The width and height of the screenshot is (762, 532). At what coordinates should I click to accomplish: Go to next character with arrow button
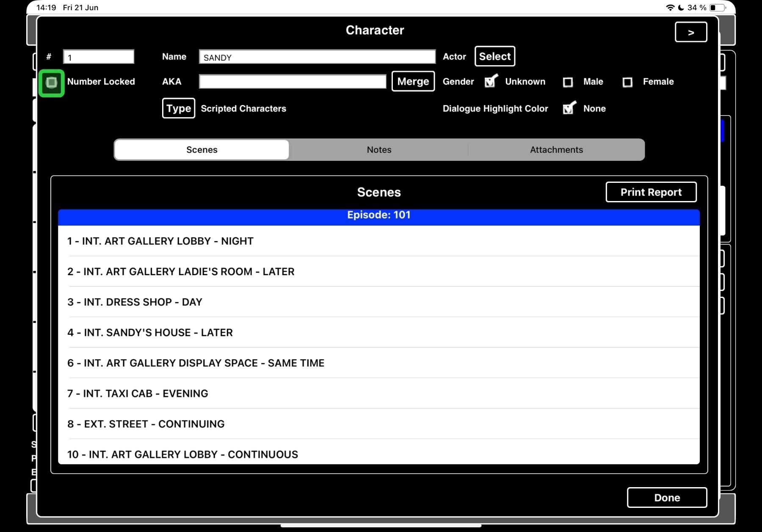[x=691, y=32]
